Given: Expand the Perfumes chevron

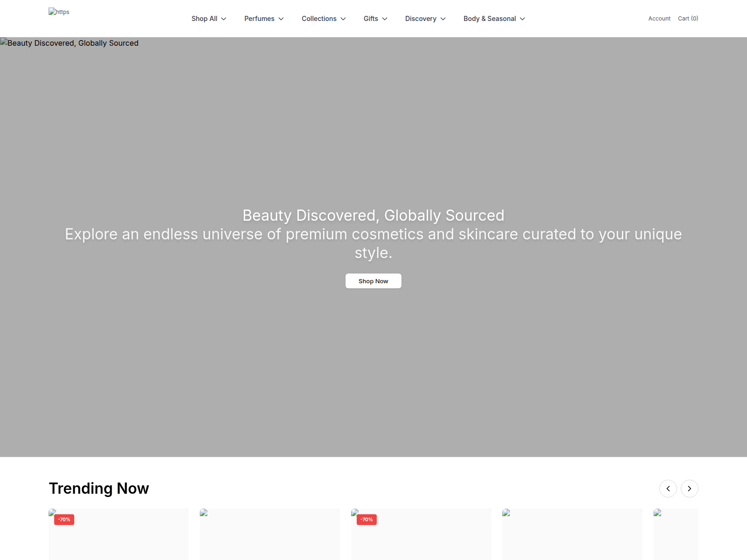Looking at the screenshot, I should coord(281,19).
